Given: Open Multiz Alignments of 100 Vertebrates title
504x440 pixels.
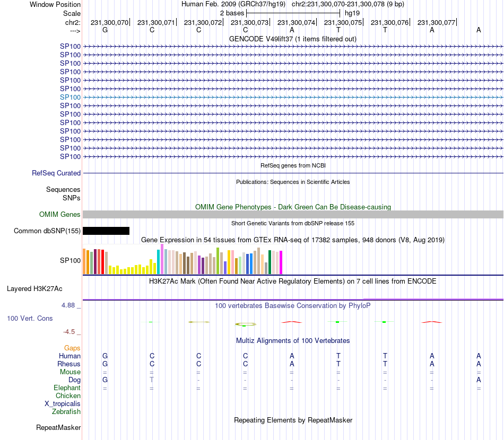Looking at the screenshot, I should pyautogui.click(x=293, y=341).
